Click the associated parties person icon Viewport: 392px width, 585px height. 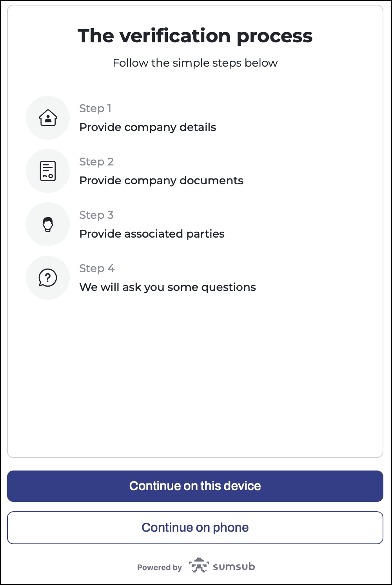(x=48, y=224)
